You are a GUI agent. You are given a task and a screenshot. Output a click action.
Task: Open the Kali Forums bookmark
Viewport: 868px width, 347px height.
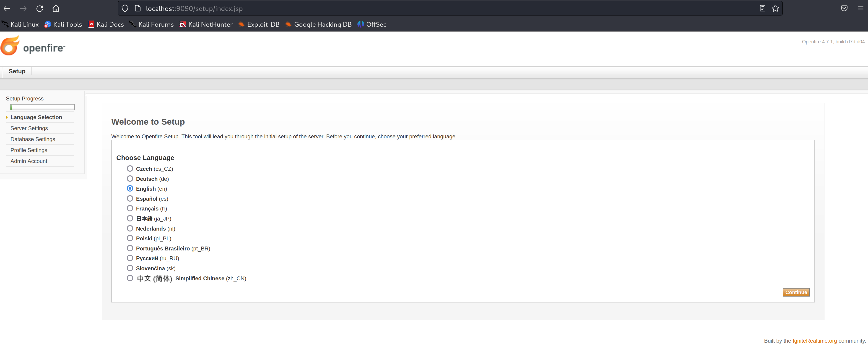pyautogui.click(x=152, y=24)
